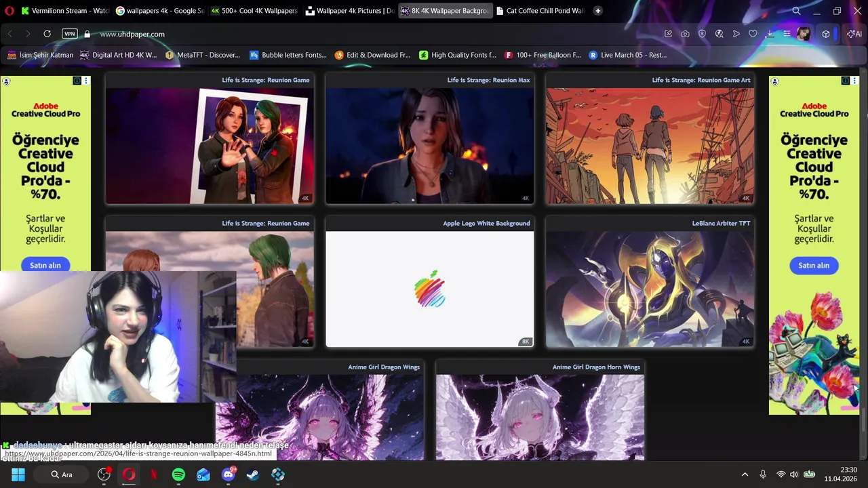868x488 pixels.
Task: Open the right ad's options menu
Action: [854, 81]
